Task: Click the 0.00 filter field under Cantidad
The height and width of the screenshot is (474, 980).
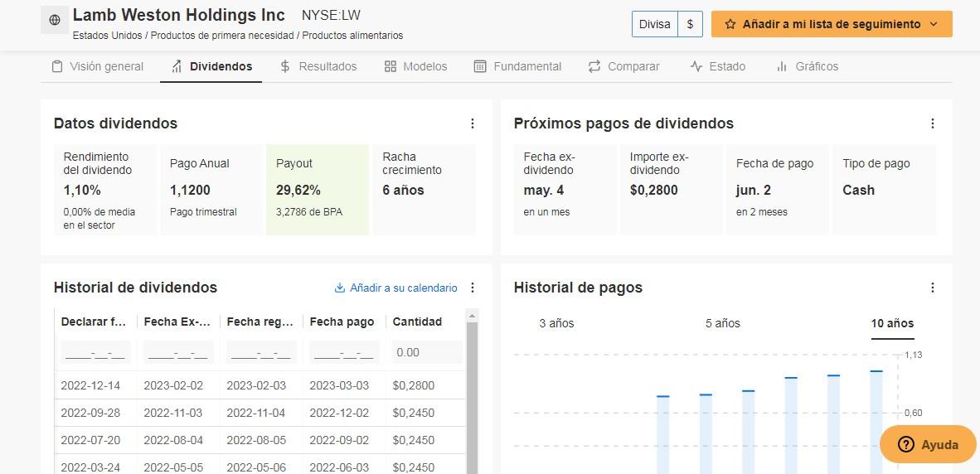Action: point(427,352)
